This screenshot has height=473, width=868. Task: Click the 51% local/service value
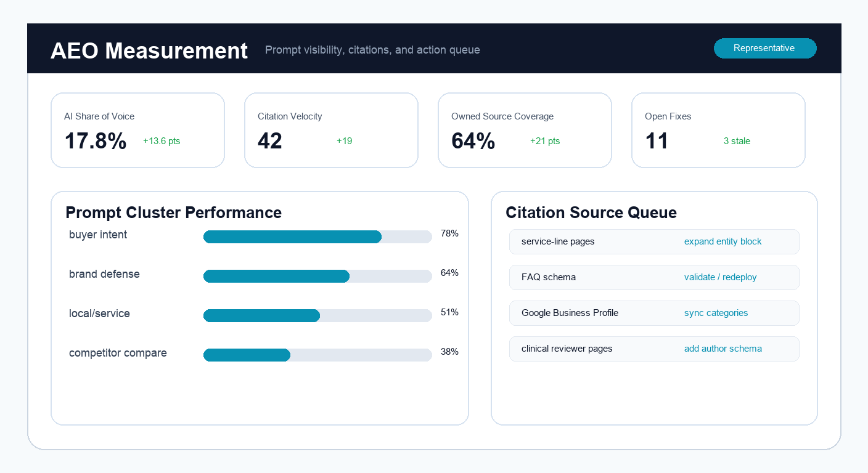[x=449, y=312]
